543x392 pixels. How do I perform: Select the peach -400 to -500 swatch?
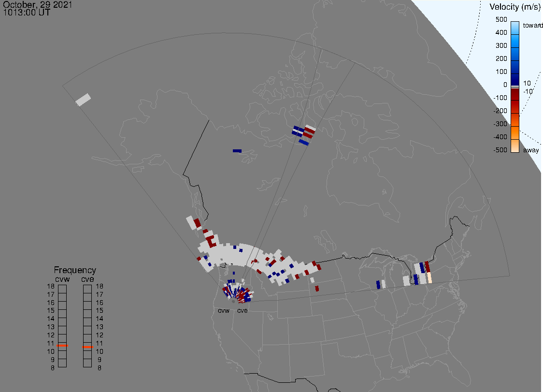coord(515,145)
